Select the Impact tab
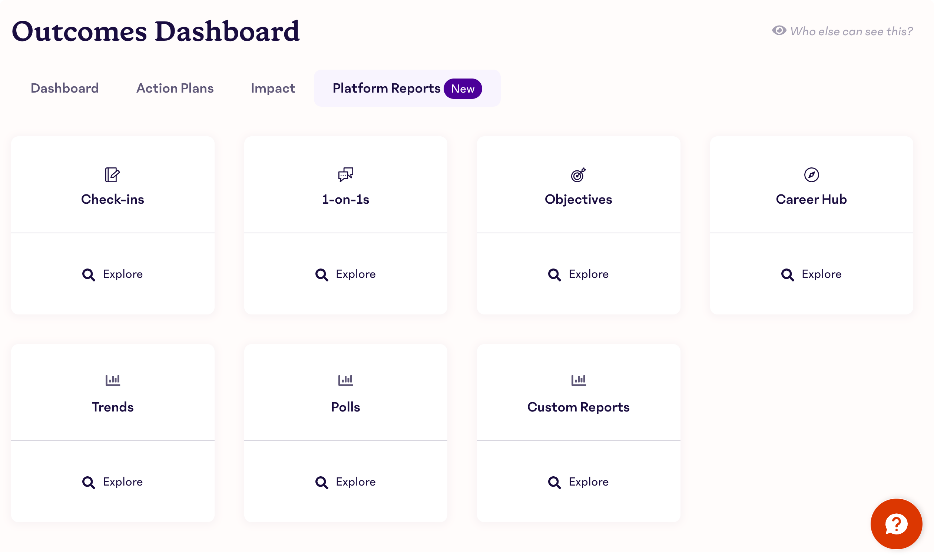The image size is (934, 560). click(x=273, y=88)
